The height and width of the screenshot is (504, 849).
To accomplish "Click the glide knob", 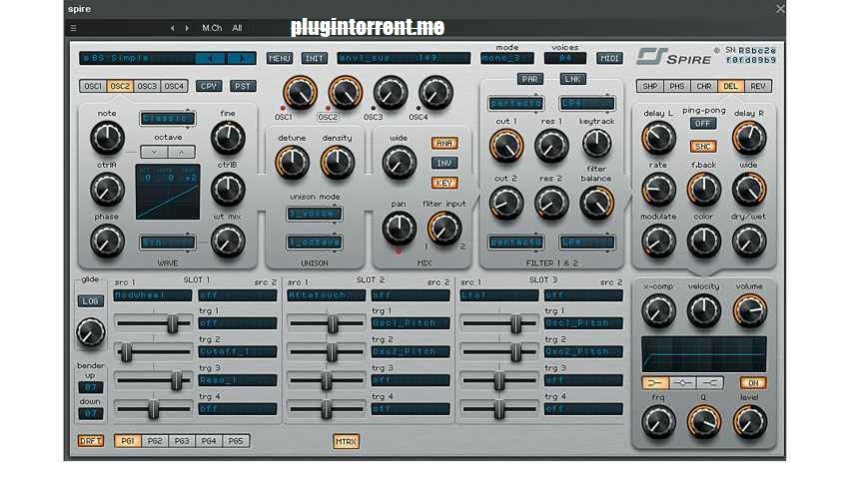I will 91,332.
